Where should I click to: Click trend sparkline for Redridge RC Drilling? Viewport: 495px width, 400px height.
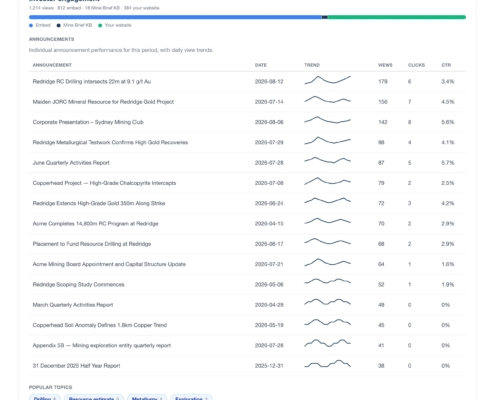click(327, 80)
